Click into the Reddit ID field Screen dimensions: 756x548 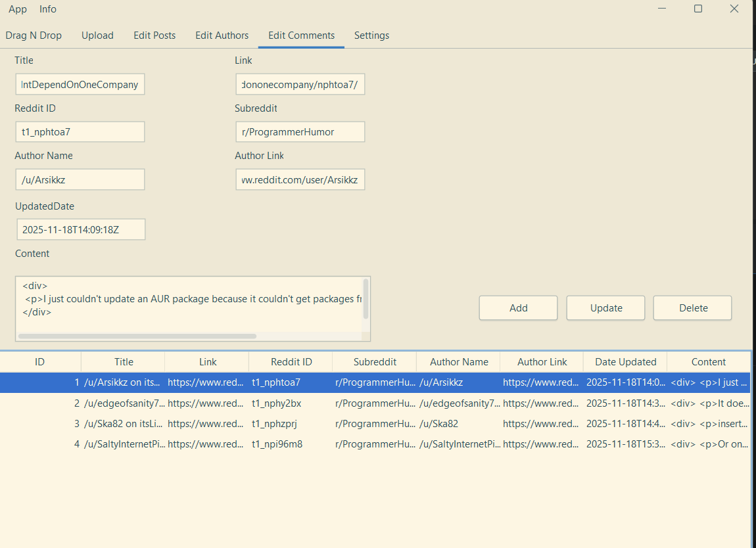[80, 132]
